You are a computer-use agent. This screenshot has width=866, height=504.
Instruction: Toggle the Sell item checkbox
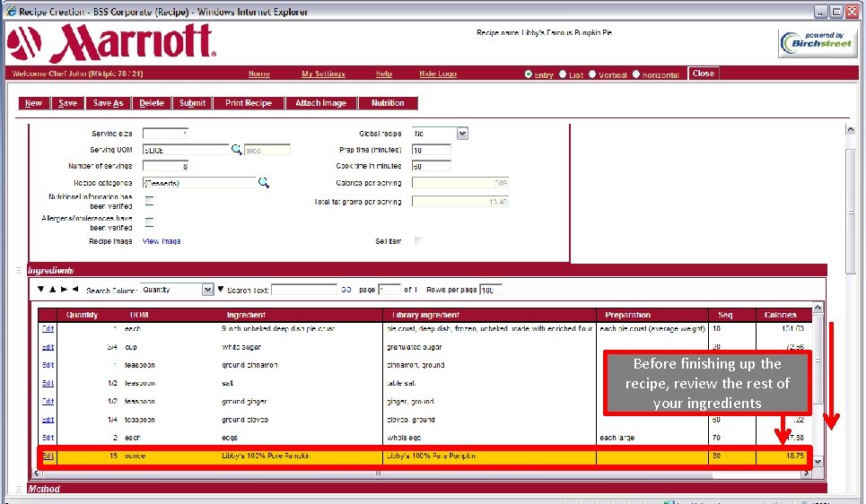[418, 240]
